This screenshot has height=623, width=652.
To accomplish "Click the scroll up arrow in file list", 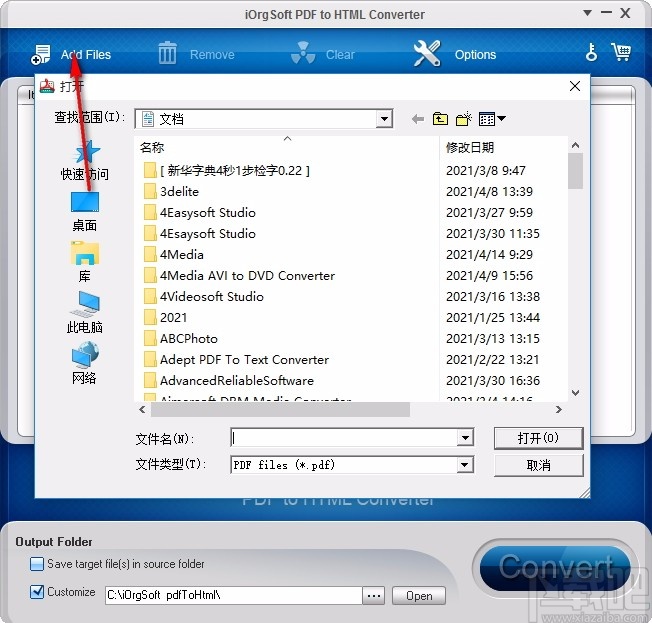I will 575,145.
